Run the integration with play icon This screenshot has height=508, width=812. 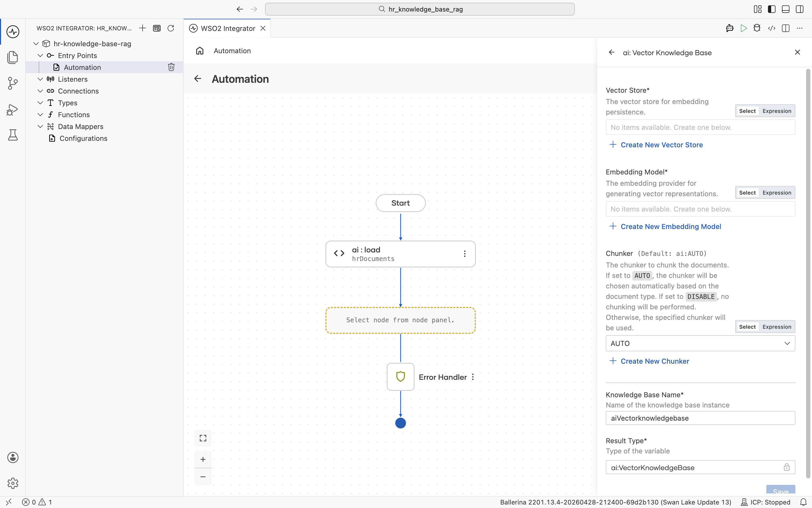(744, 28)
